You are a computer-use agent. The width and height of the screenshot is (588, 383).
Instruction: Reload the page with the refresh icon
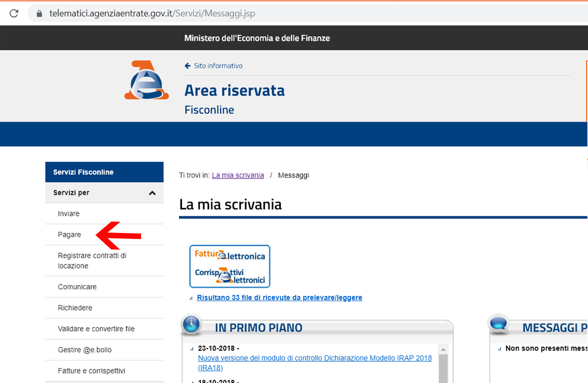[14, 14]
